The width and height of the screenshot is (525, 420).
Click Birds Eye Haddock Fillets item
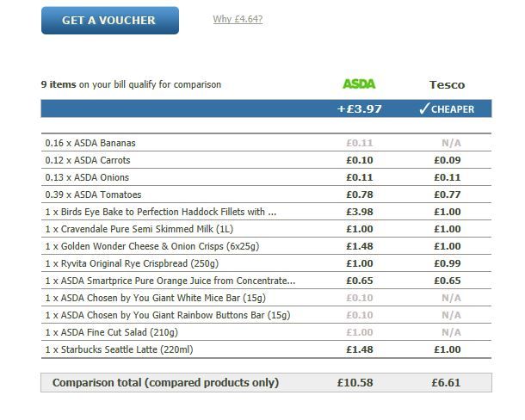(x=161, y=212)
